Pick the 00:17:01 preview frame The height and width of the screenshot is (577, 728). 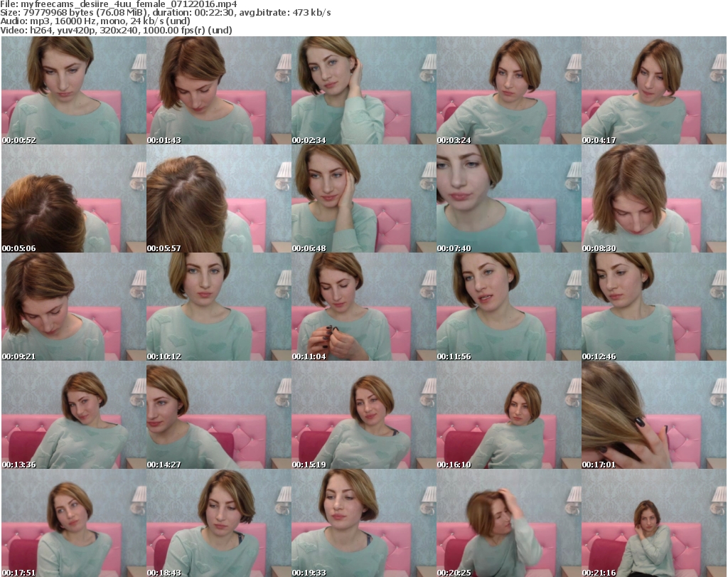pyautogui.click(x=653, y=415)
